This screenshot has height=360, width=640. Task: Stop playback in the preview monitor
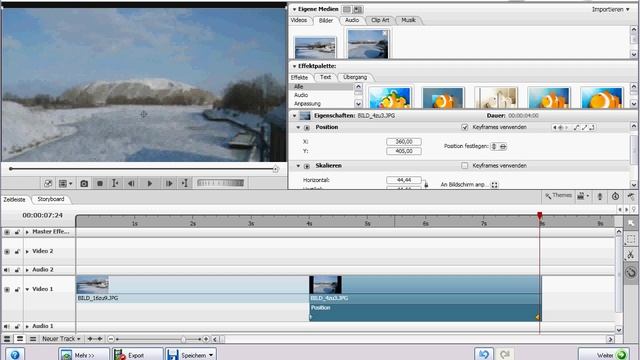(x=100, y=184)
